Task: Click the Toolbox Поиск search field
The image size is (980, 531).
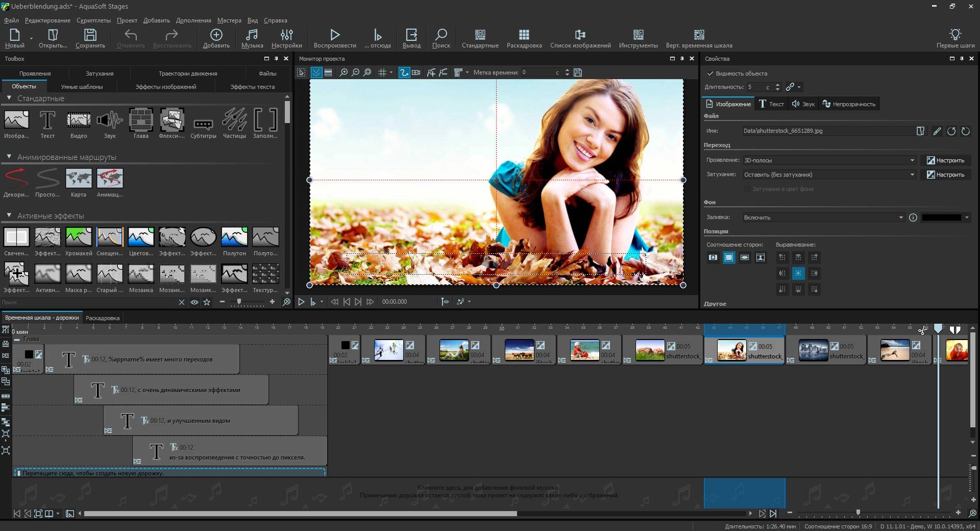Action: click(x=89, y=302)
